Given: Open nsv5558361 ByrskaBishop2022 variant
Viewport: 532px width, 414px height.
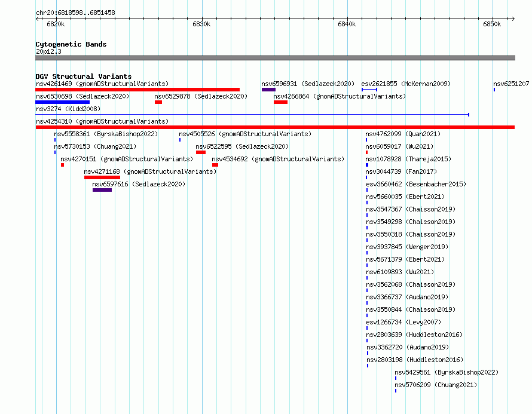Looking at the screenshot, I should [x=106, y=134].
